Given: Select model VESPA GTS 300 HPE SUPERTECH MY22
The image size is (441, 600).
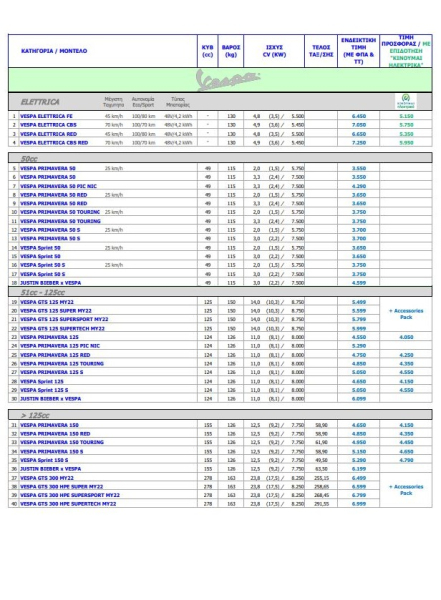Looking at the screenshot, I should click(x=68, y=504).
